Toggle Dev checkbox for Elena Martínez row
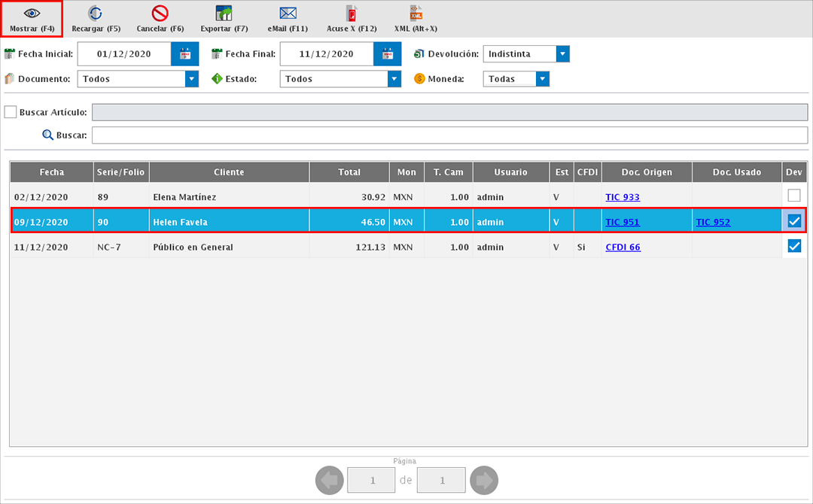Screen dimensions: 813x504 coord(793,196)
